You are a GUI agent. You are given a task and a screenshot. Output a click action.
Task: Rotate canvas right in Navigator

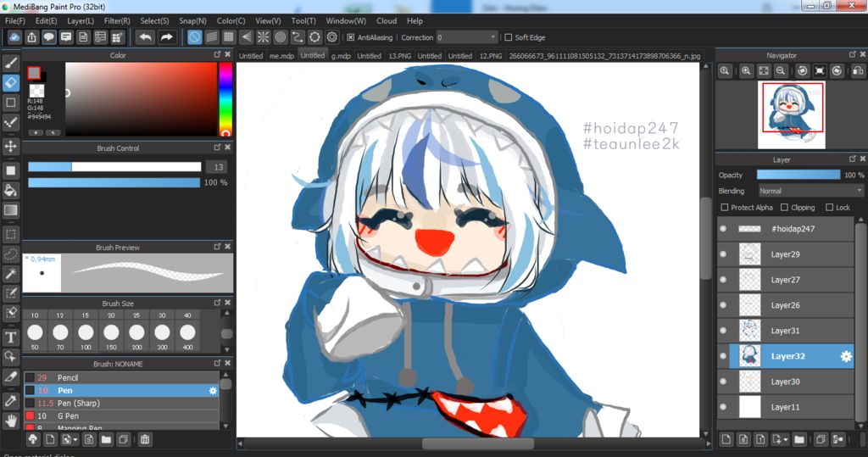[837, 71]
